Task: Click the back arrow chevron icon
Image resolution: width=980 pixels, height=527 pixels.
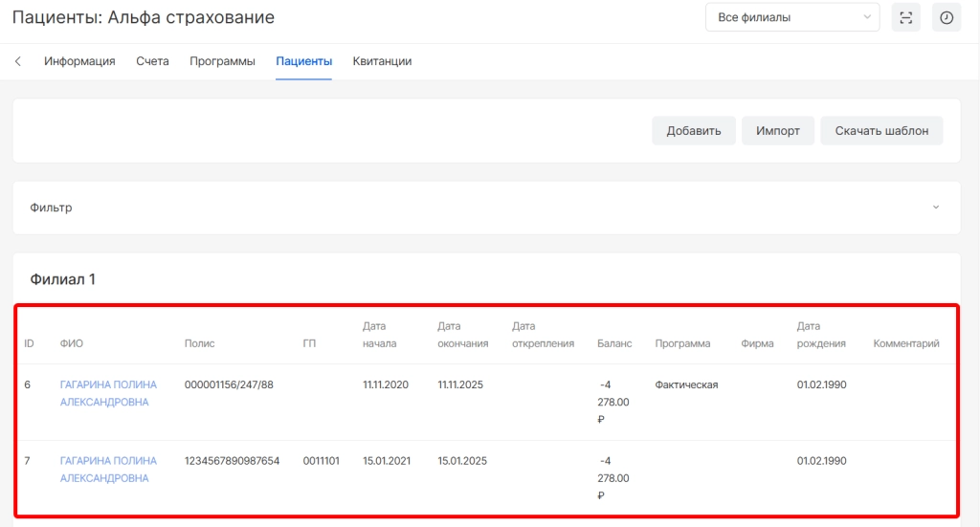Action: point(18,61)
